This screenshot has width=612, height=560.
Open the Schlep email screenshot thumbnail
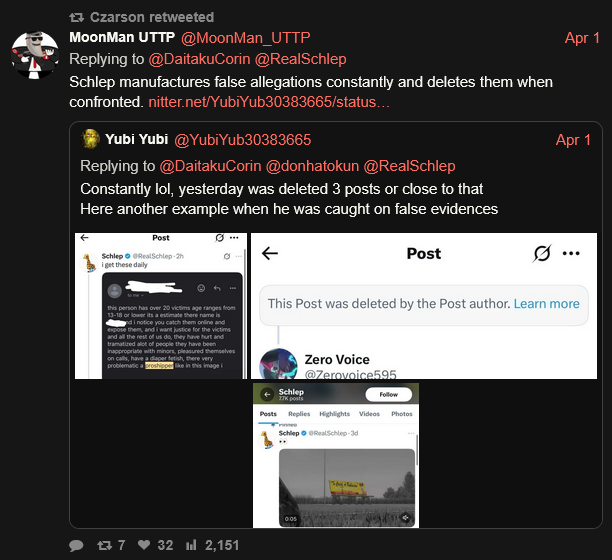(x=161, y=306)
